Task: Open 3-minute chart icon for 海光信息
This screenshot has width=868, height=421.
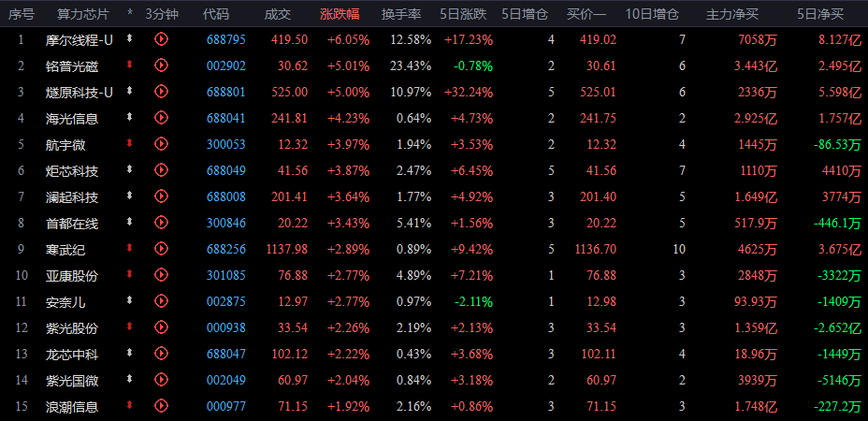Action: click(161, 118)
